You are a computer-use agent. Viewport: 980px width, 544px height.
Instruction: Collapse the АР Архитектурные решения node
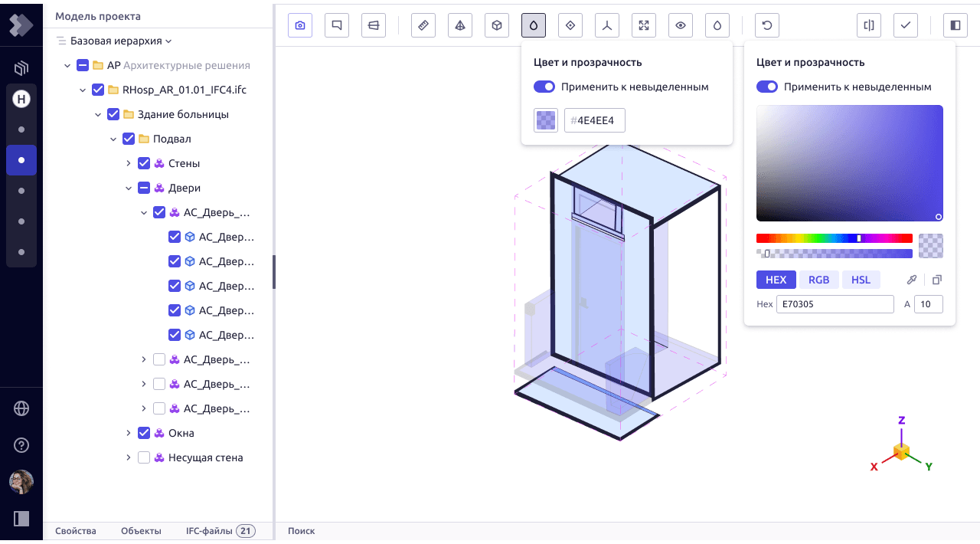[67, 65]
